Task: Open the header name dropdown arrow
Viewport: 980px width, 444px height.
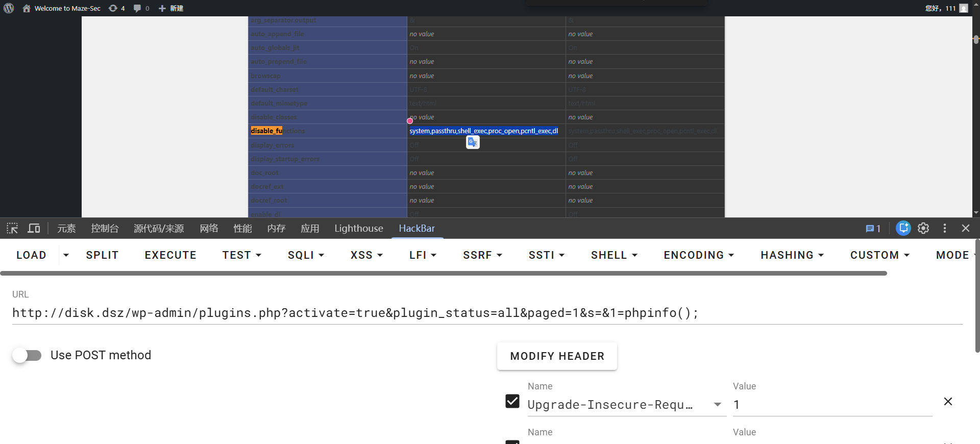Action: pos(717,405)
